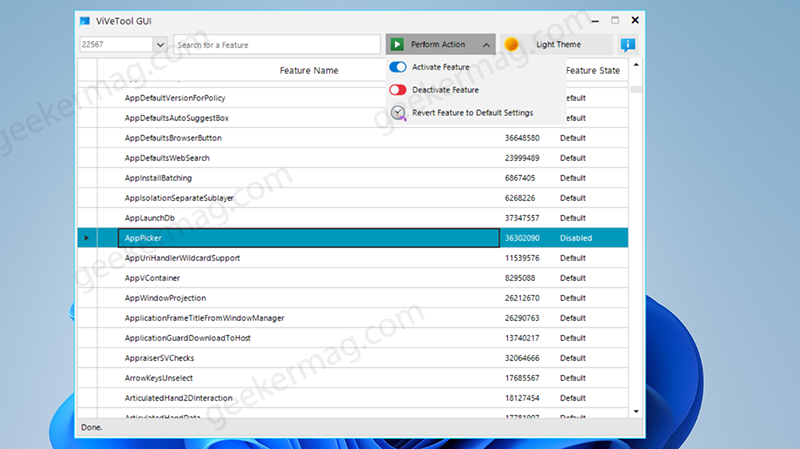
Task: Select the AppUriHandlerWildcardSupport row
Action: [353, 258]
